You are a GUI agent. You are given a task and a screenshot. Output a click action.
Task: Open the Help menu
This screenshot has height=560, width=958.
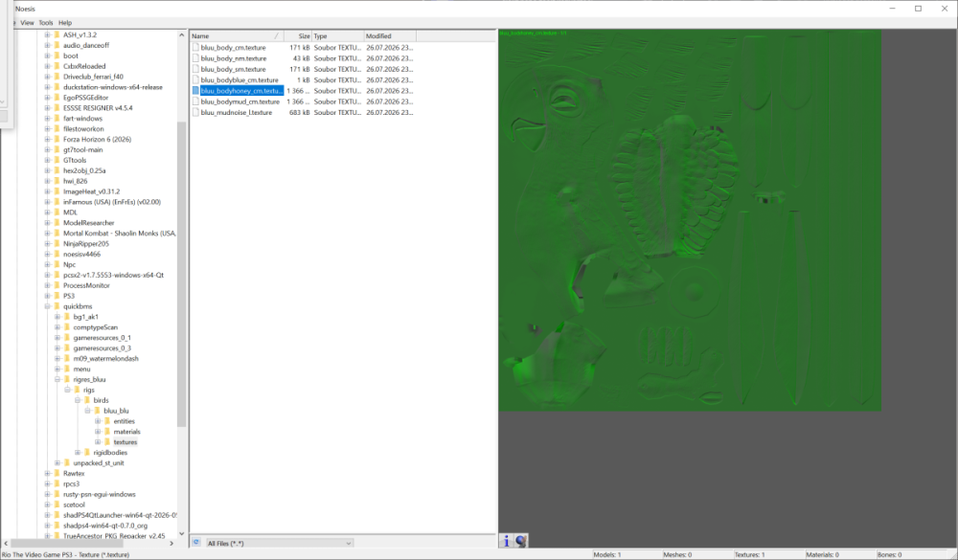click(65, 23)
